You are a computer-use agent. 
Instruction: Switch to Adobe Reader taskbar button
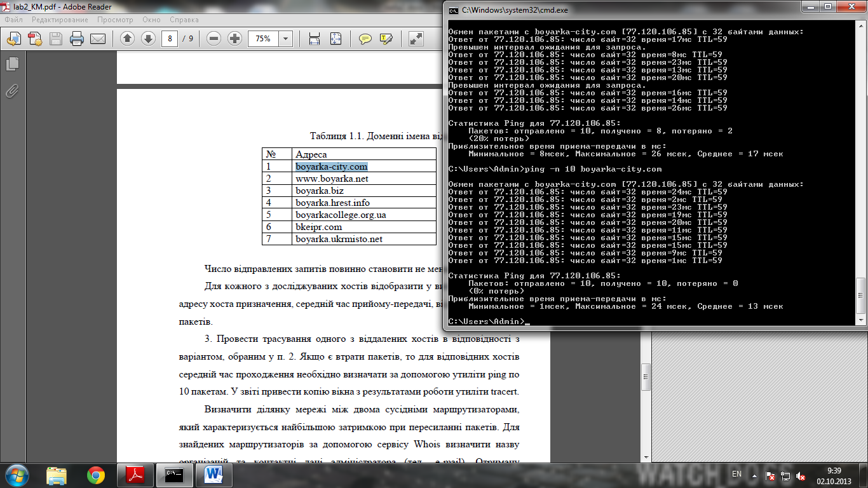pos(135,475)
